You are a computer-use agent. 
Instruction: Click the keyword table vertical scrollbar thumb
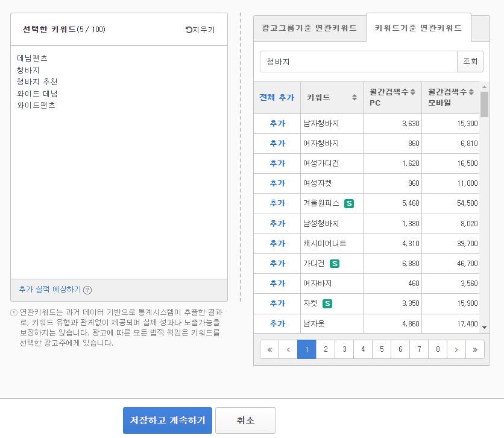pyautogui.click(x=484, y=104)
